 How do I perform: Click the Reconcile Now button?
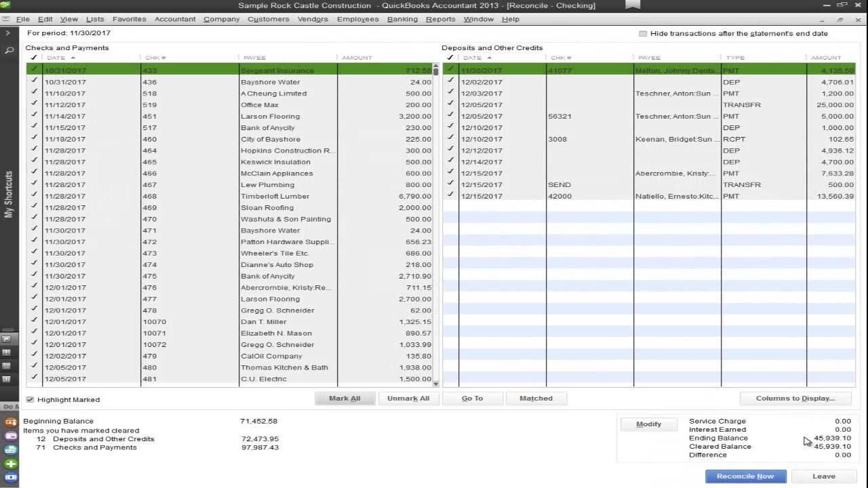point(745,476)
